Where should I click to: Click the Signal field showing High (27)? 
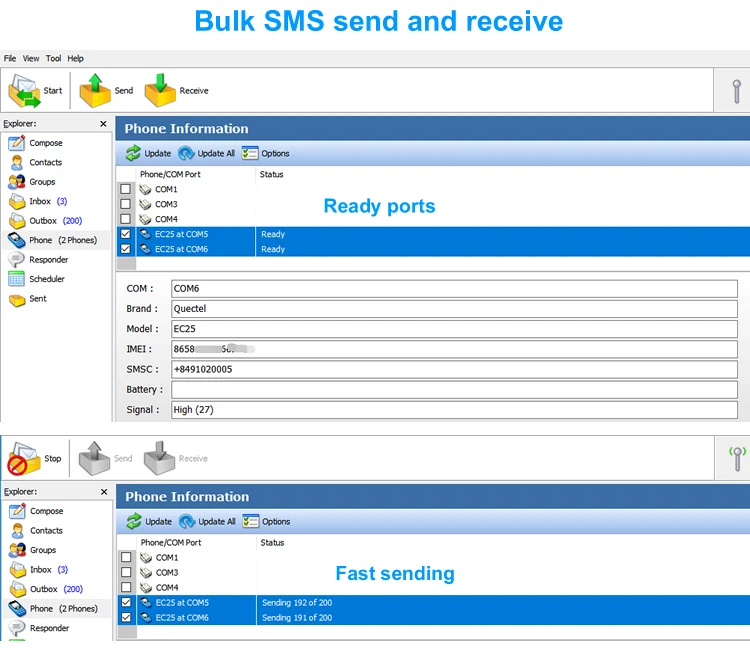453,409
